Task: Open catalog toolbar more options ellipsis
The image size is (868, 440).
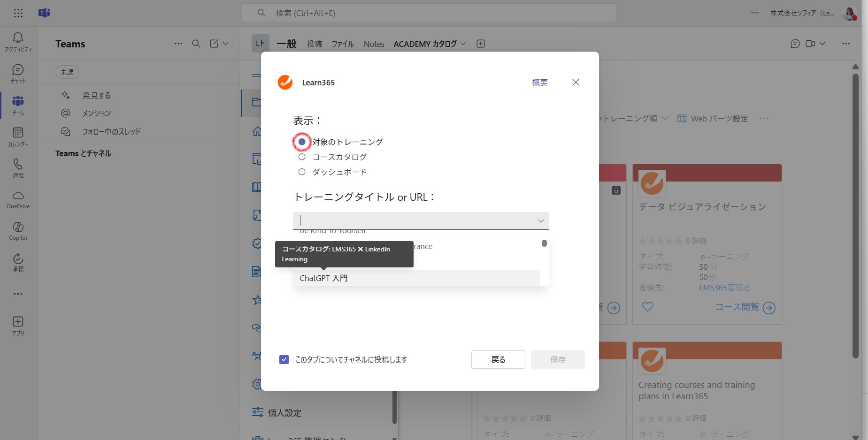Action: (764, 119)
